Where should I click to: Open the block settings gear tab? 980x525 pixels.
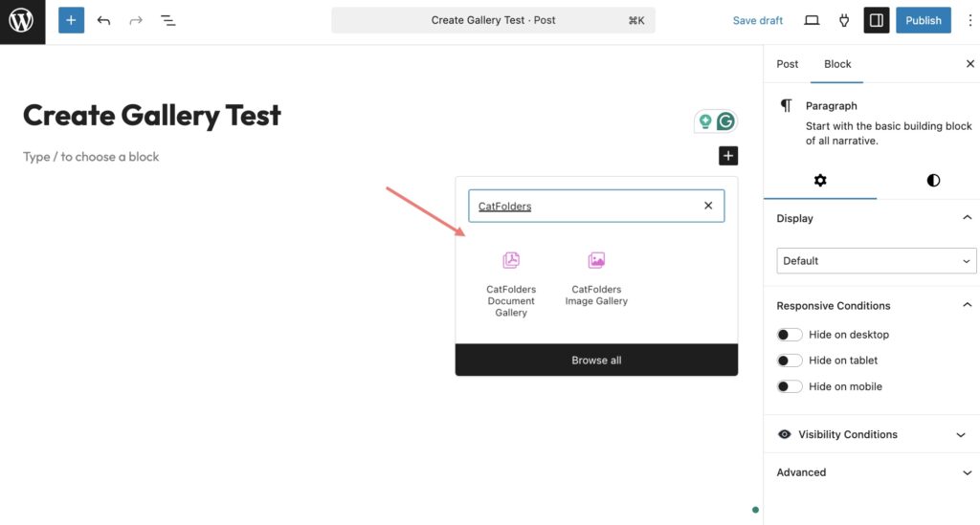(820, 181)
